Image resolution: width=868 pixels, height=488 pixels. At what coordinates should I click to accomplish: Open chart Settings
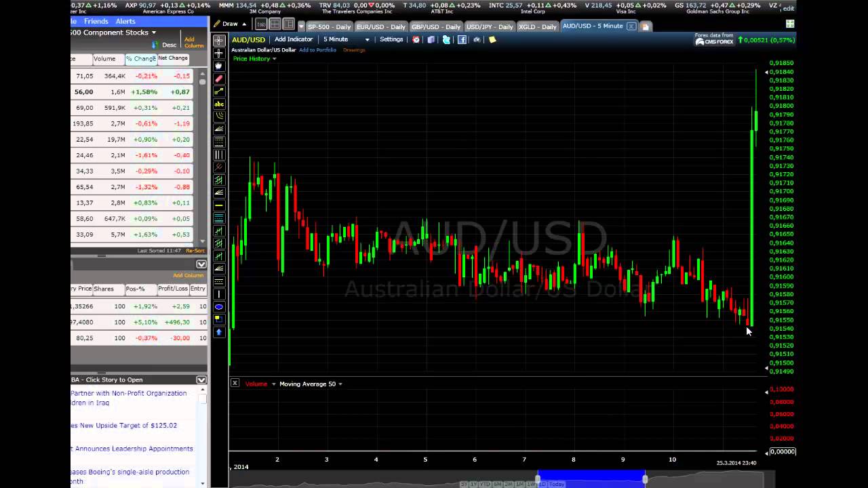[x=391, y=39]
